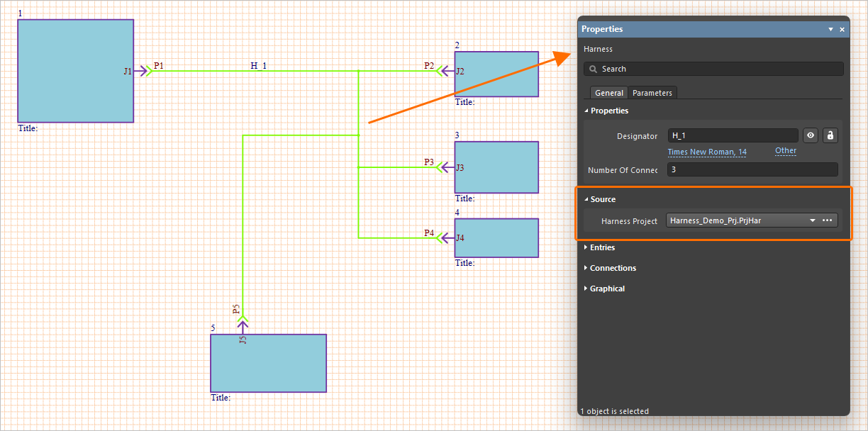Click the P5 label
Screen dimensions: 868x431
[237, 310]
